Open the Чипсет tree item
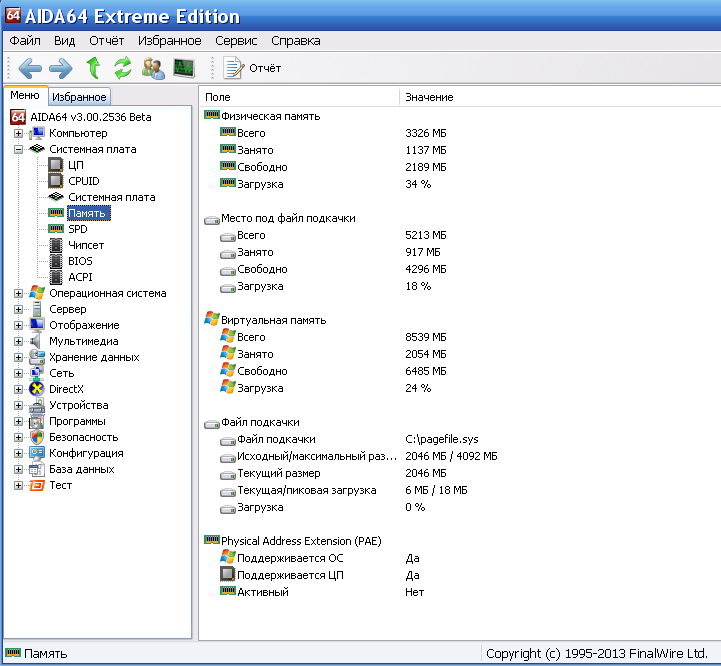This screenshot has height=666, width=721. (86, 245)
